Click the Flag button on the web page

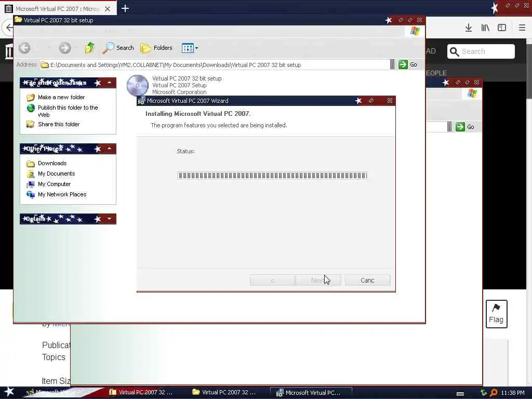click(x=496, y=314)
